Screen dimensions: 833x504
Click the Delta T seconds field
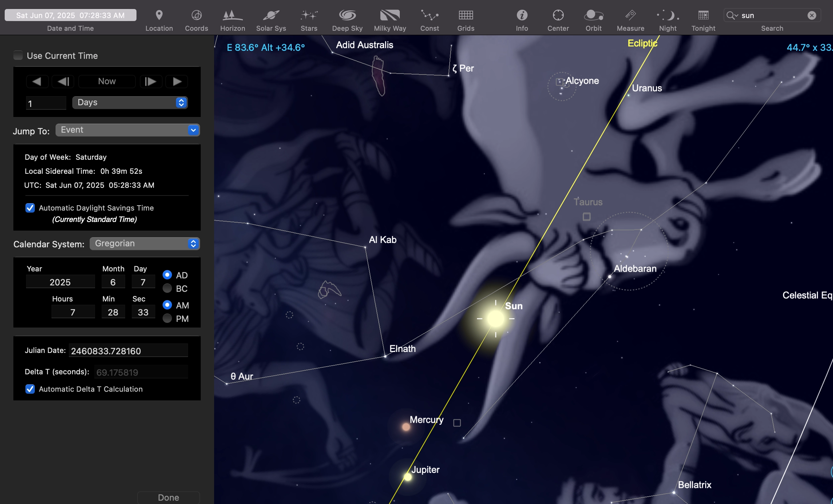[141, 372]
